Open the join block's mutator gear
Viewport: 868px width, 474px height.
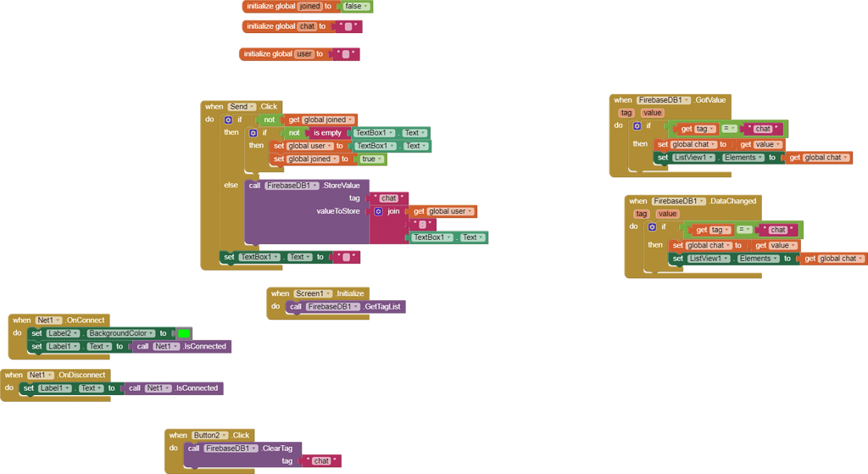379,211
